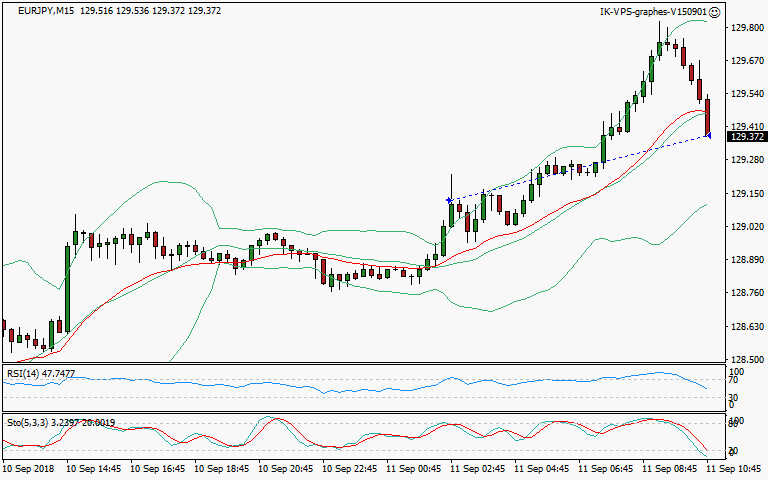Click the black 129.372 current price tag

[747, 137]
